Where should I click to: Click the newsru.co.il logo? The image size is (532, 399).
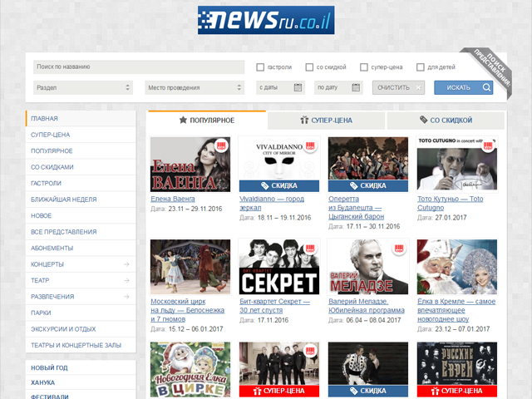point(266,20)
